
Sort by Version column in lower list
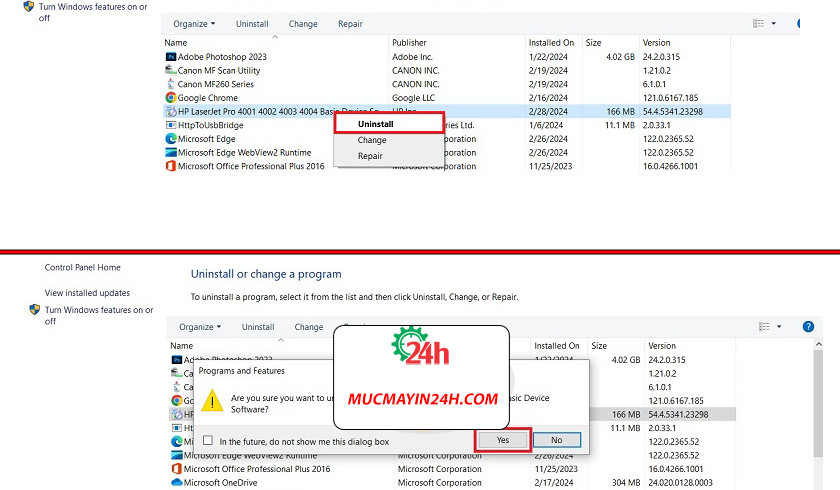pos(691,345)
